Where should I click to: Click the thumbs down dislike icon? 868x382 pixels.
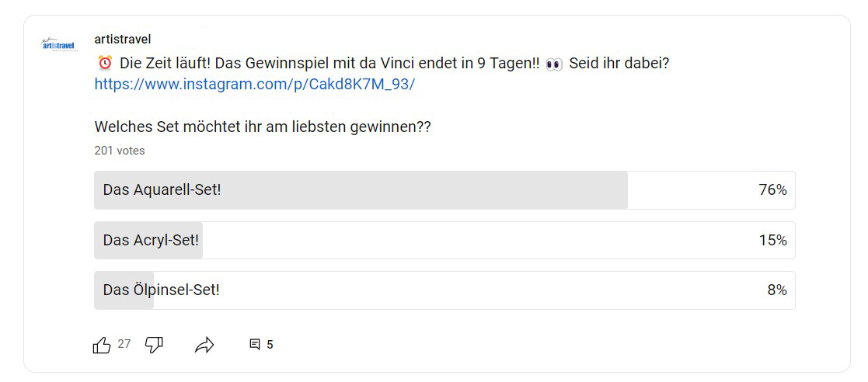click(x=154, y=345)
